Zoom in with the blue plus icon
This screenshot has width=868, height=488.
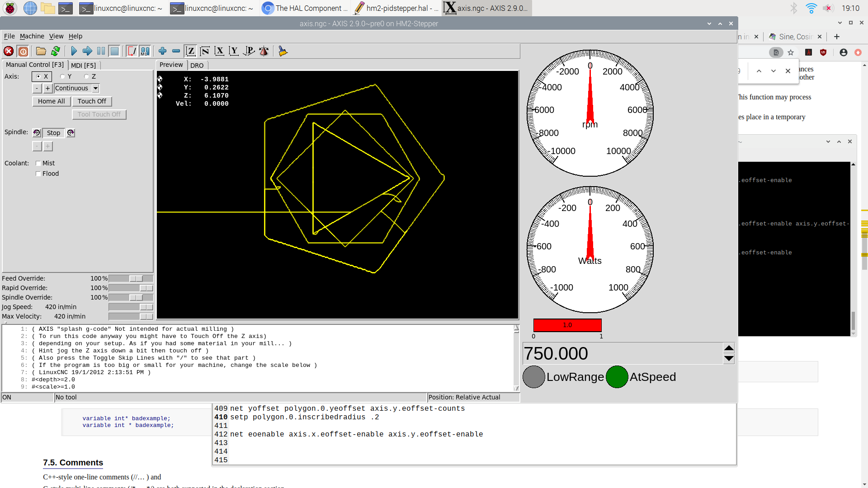[163, 51]
